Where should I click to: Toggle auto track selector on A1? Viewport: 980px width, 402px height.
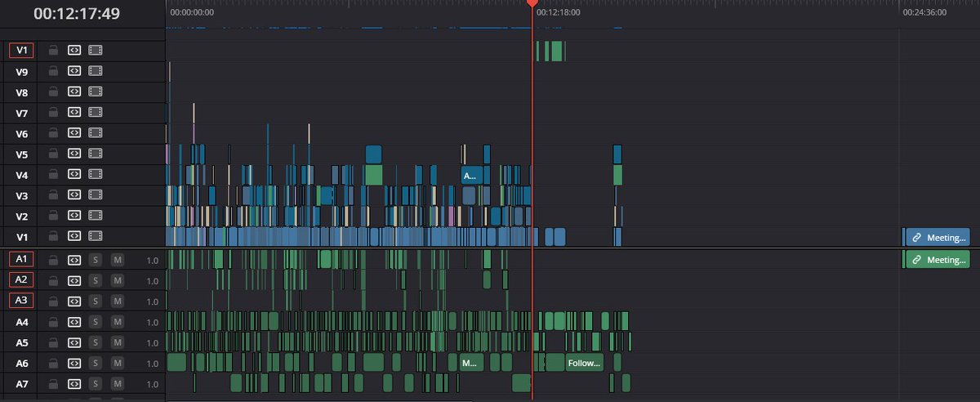(74, 259)
